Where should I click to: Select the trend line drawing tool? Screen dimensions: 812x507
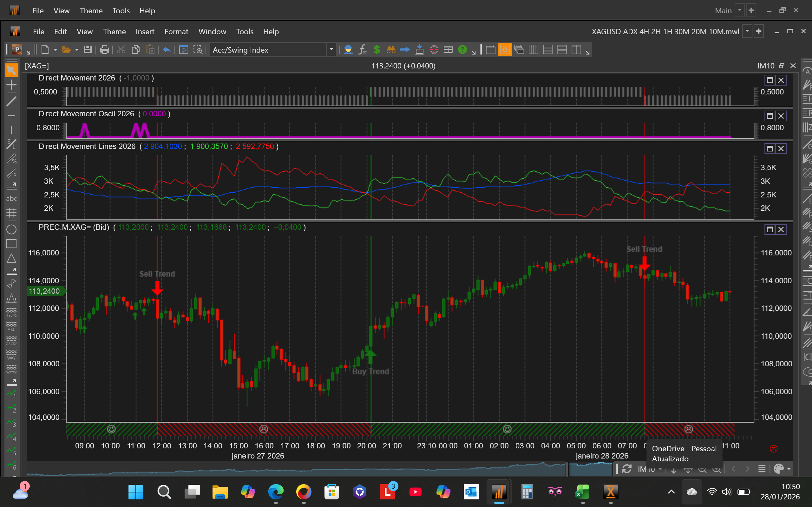pyautogui.click(x=11, y=101)
